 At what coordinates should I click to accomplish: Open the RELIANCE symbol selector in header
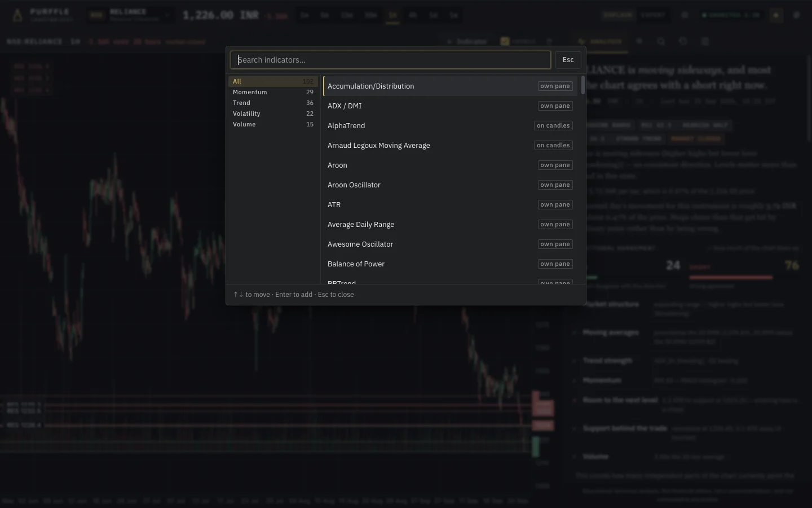pos(130,15)
